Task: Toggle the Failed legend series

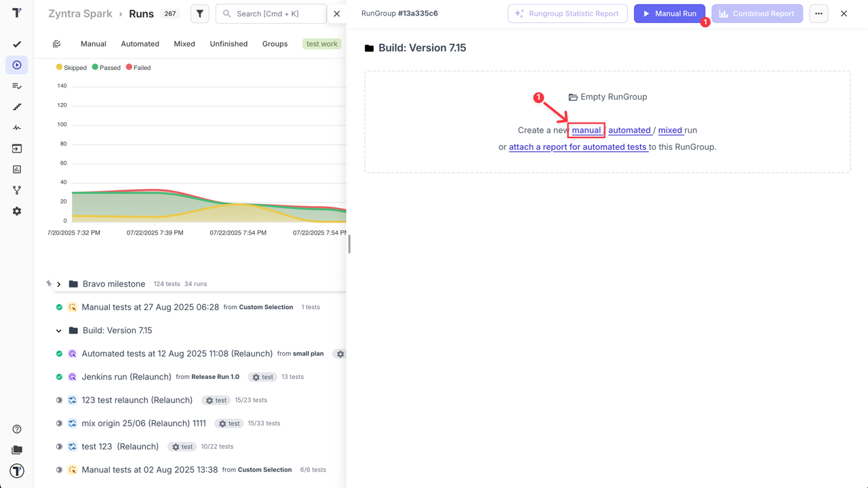Action: [x=138, y=68]
